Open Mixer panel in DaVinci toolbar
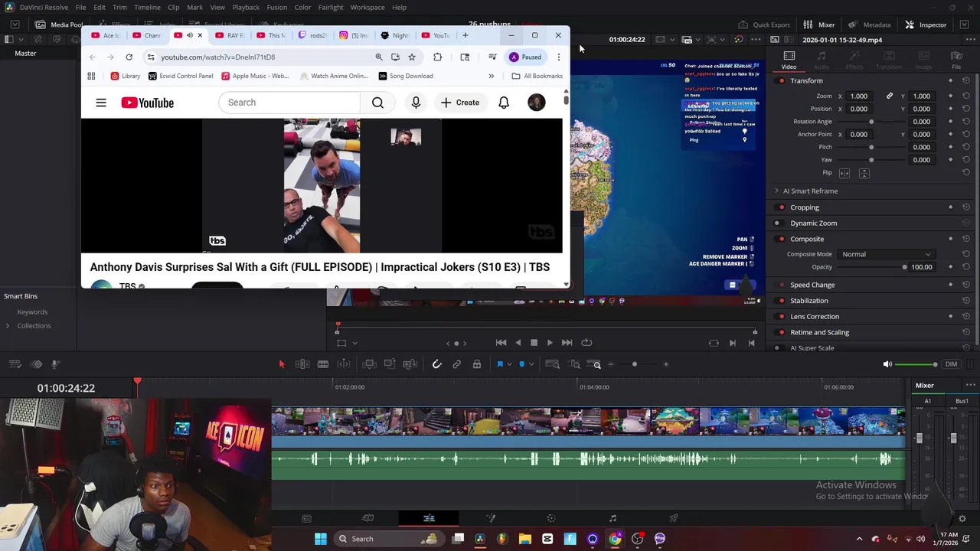The height and width of the screenshot is (551, 980). [x=818, y=24]
